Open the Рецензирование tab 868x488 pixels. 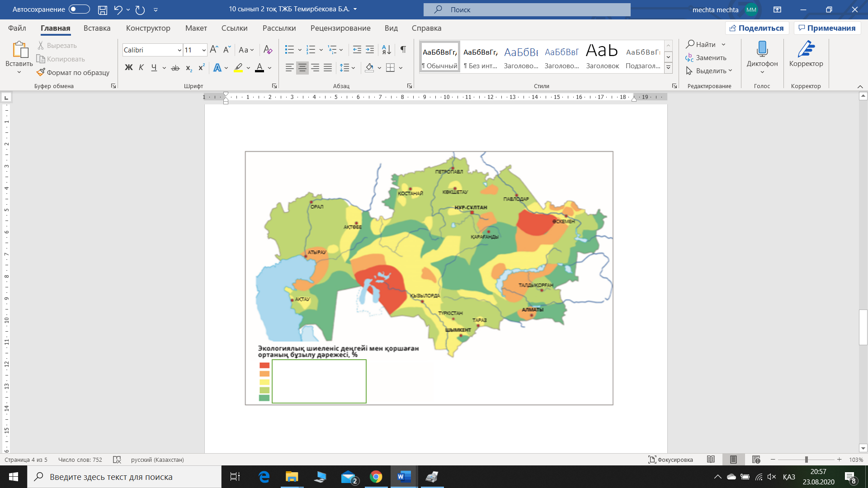[x=340, y=28]
